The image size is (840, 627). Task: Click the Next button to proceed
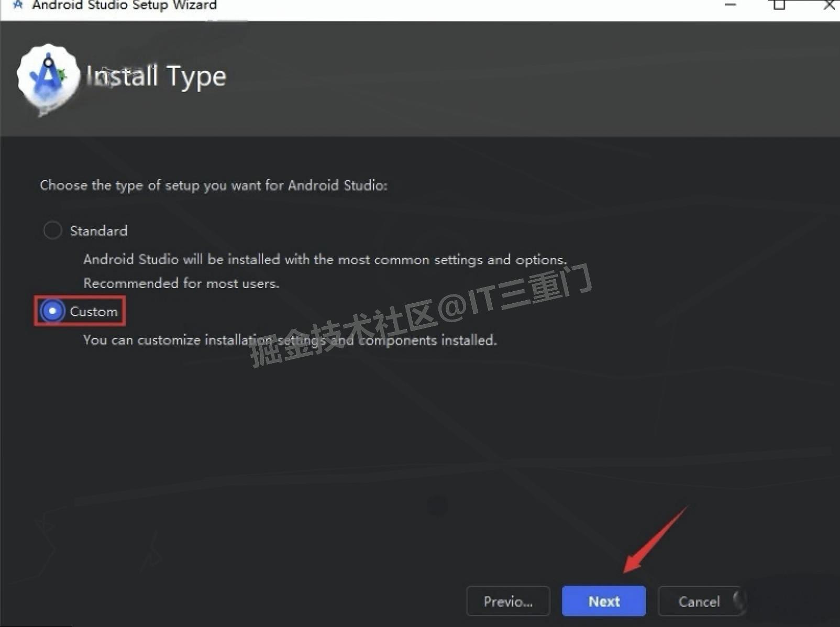pyautogui.click(x=603, y=601)
